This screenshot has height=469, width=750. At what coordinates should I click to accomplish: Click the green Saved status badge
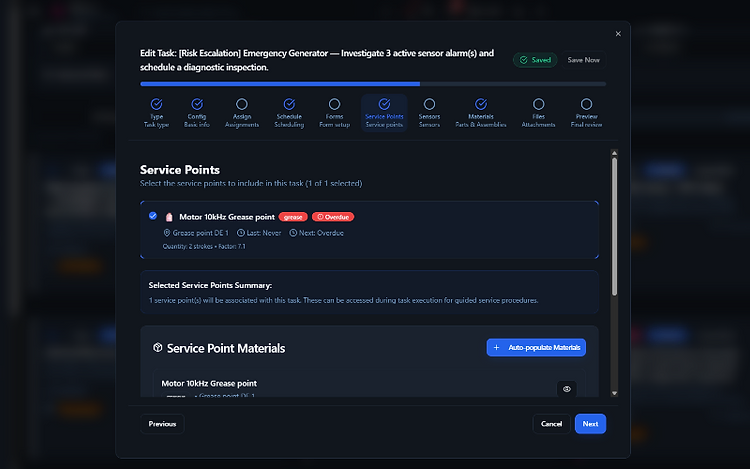click(x=535, y=60)
